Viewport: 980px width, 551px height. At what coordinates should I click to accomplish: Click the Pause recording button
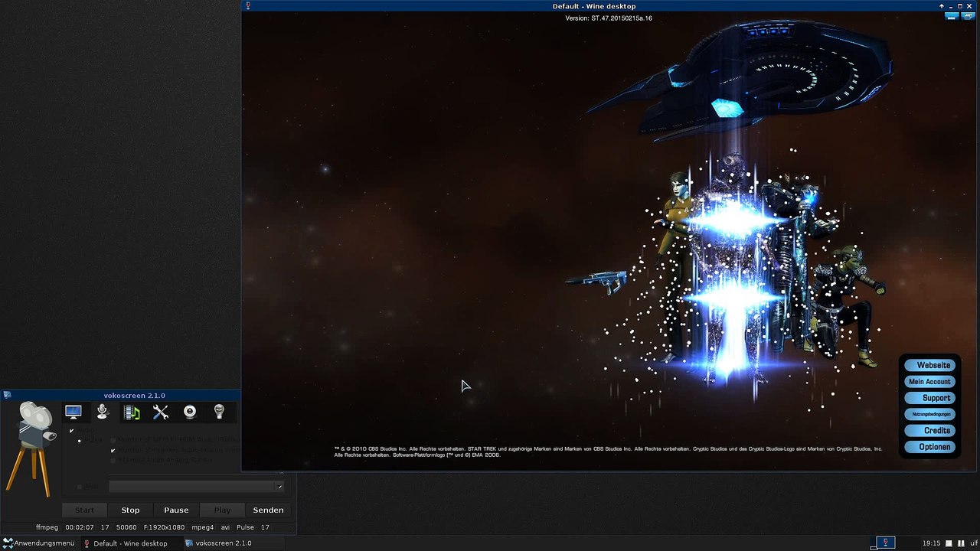click(x=176, y=510)
